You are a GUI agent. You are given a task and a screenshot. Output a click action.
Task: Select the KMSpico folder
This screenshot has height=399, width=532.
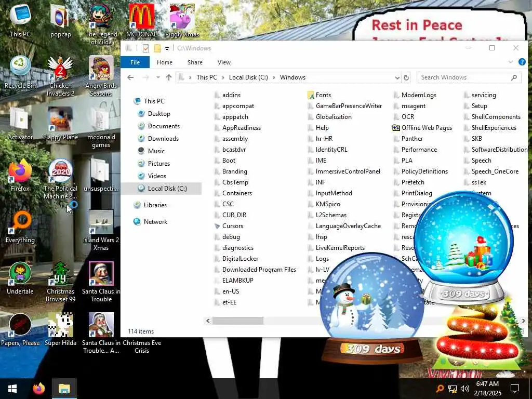(324, 204)
